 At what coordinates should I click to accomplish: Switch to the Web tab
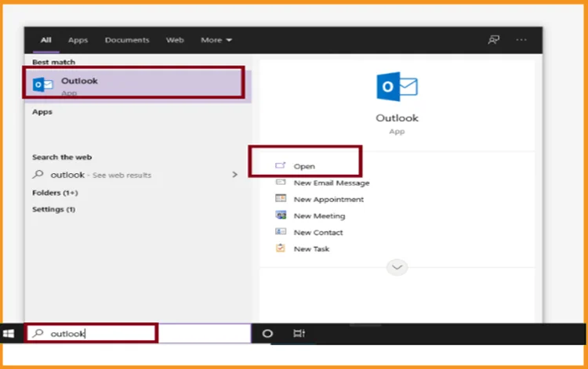175,40
